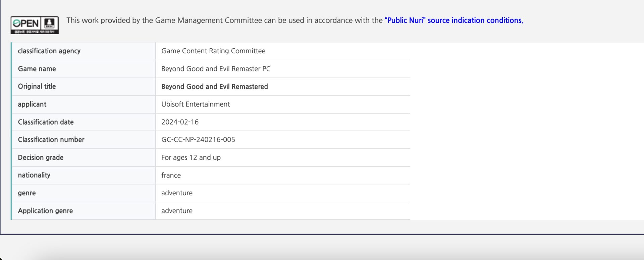
Task: Open the "Public Nuri" source indication conditions link
Action: [x=453, y=20]
